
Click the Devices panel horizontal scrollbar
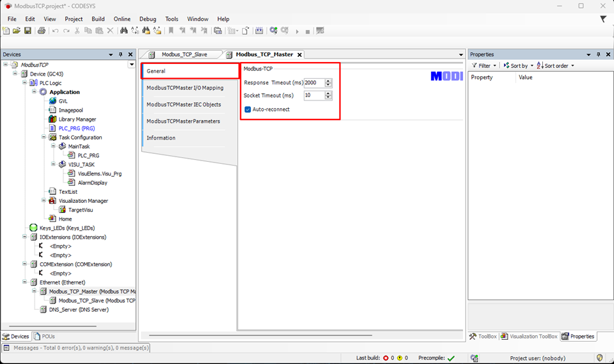(52, 326)
